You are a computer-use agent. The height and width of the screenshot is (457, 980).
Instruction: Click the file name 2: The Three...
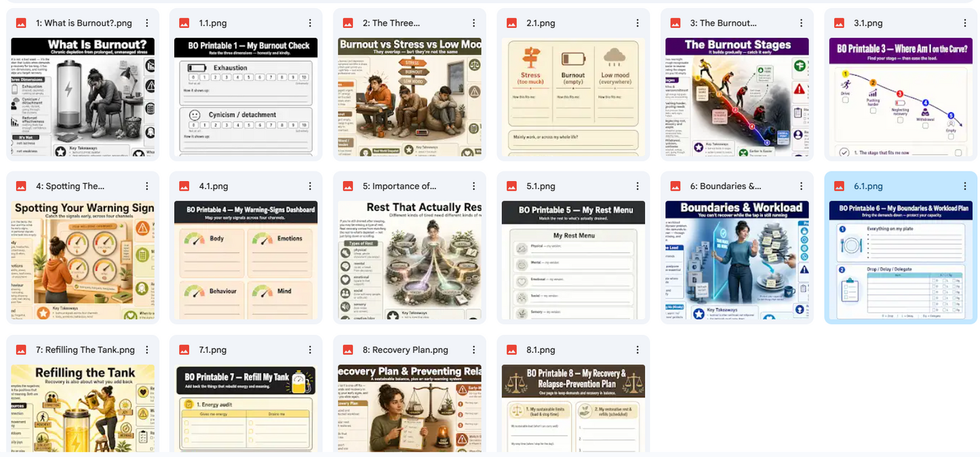pos(391,23)
